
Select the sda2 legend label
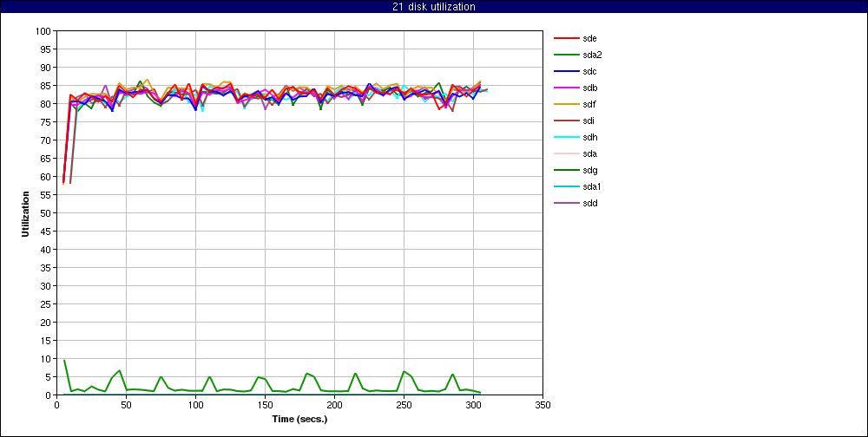click(x=592, y=55)
